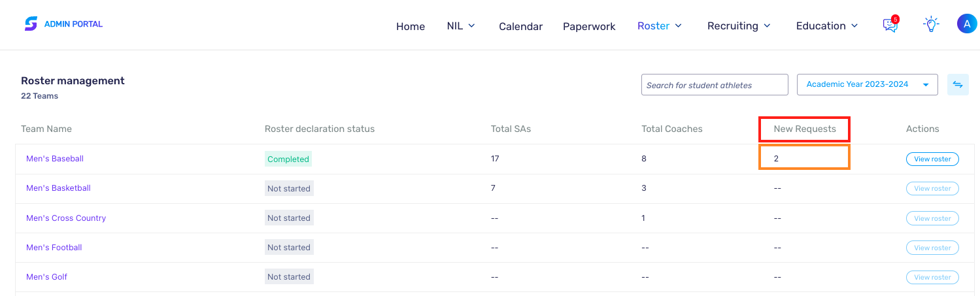Click the 22 Teams count label

(x=39, y=96)
